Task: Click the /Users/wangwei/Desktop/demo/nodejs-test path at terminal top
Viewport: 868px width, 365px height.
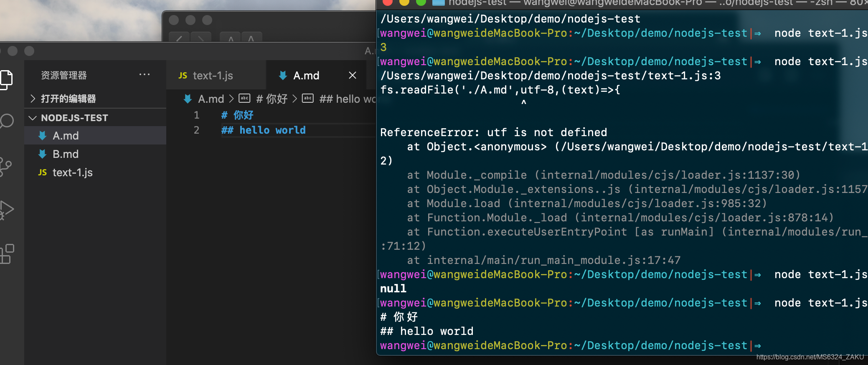Action: click(x=510, y=19)
